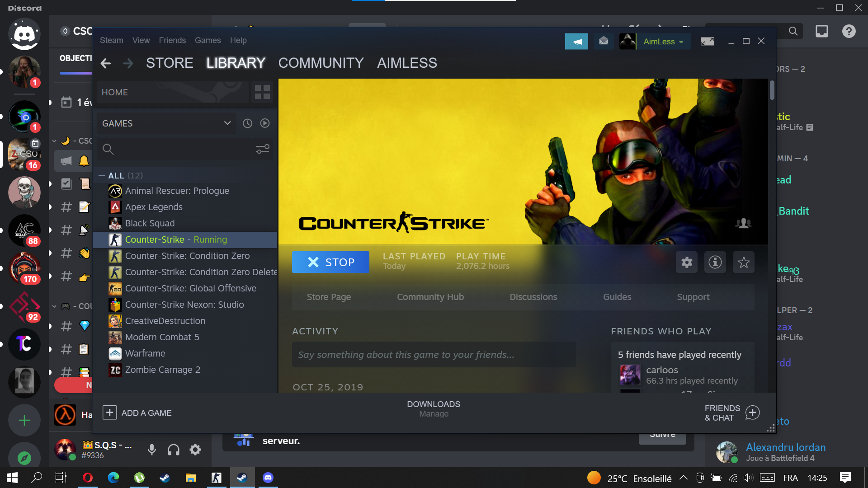The width and height of the screenshot is (868, 488).
Task: Click activity status input field
Action: (434, 355)
